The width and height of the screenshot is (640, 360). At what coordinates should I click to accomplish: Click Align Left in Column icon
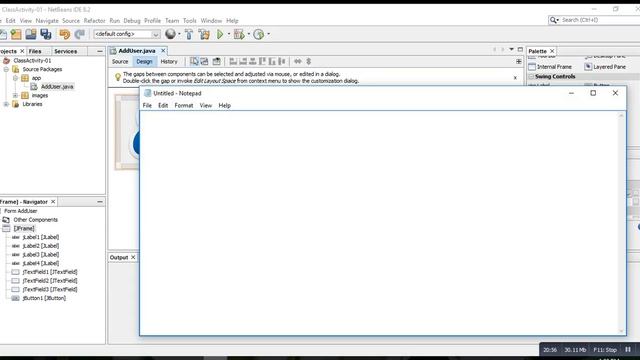click(x=233, y=62)
